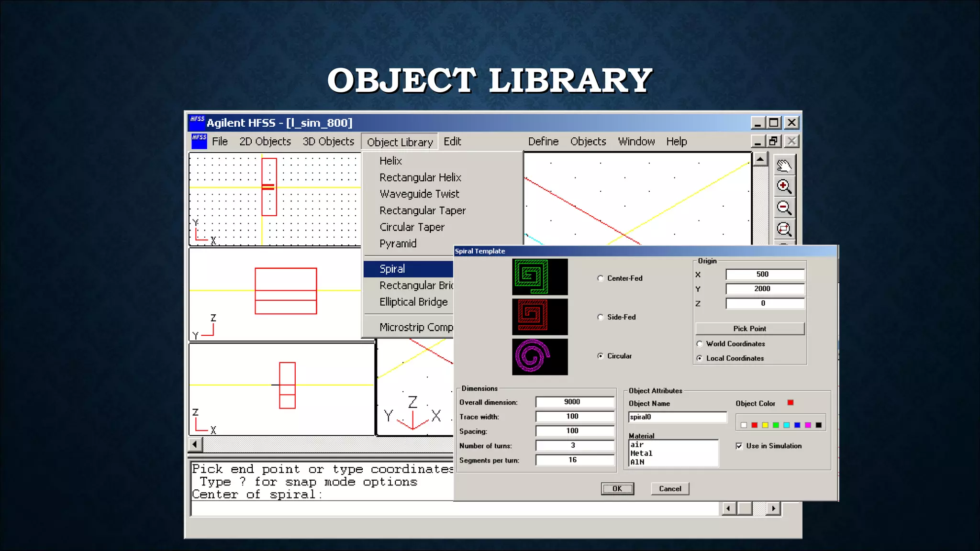Click the fit-view zoom magnifier icon
Screen dimensions: 980x551
pyautogui.click(x=784, y=230)
